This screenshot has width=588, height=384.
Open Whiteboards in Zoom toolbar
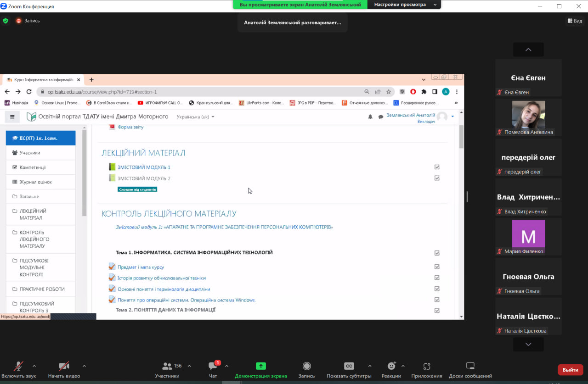(x=470, y=367)
